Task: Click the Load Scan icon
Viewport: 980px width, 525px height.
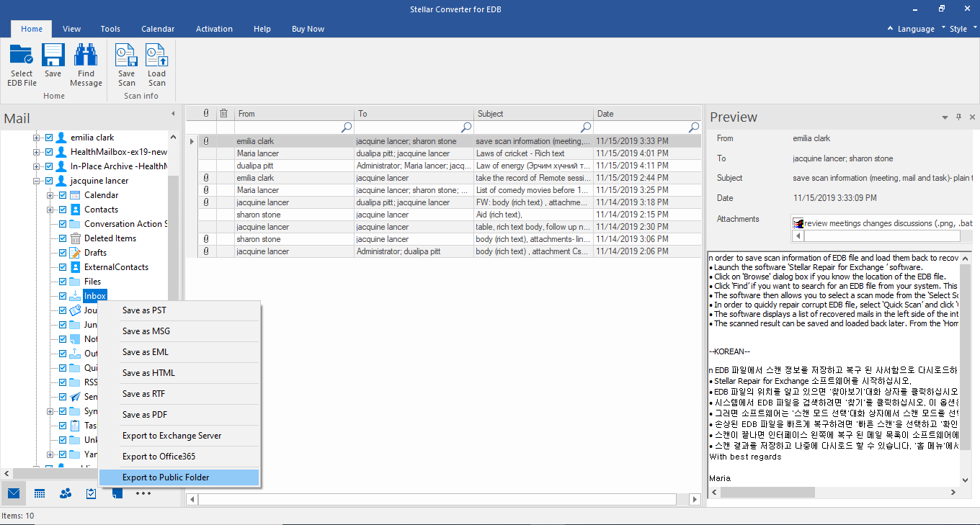Action: click(x=156, y=55)
